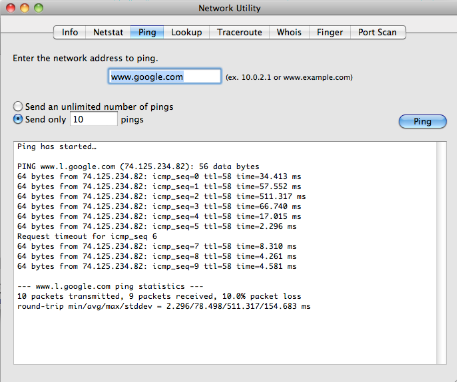The height and width of the screenshot is (382, 457).
Task: Click the 'Request timeout for icmp_seq 6' line
Action: [x=87, y=236]
